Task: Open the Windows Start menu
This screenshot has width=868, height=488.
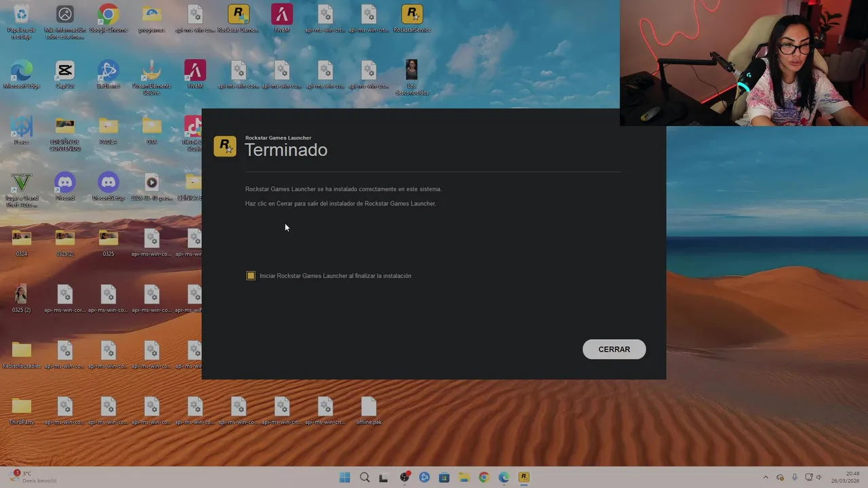Action: coord(344,477)
